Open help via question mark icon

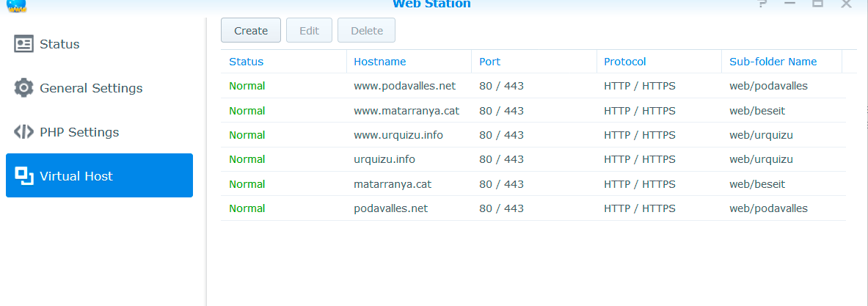pyautogui.click(x=762, y=4)
